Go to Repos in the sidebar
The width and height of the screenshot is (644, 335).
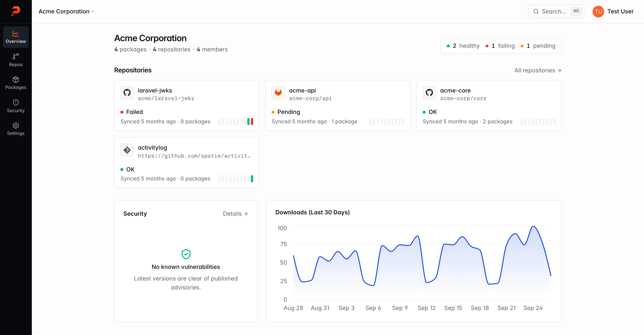(16, 60)
